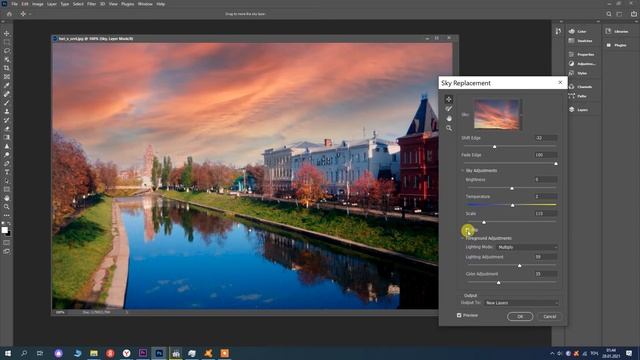Image resolution: width=640 pixels, height=360 pixels.
Task: Collapse the Sky Adjustments section
Action: pyautogui.click(x=462, y=171)
